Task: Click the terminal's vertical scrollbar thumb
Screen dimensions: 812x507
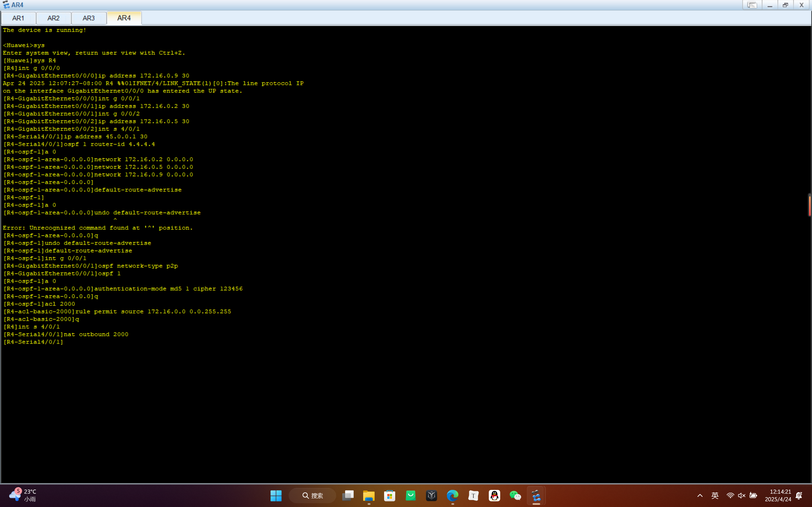Action: coord(809,205)
